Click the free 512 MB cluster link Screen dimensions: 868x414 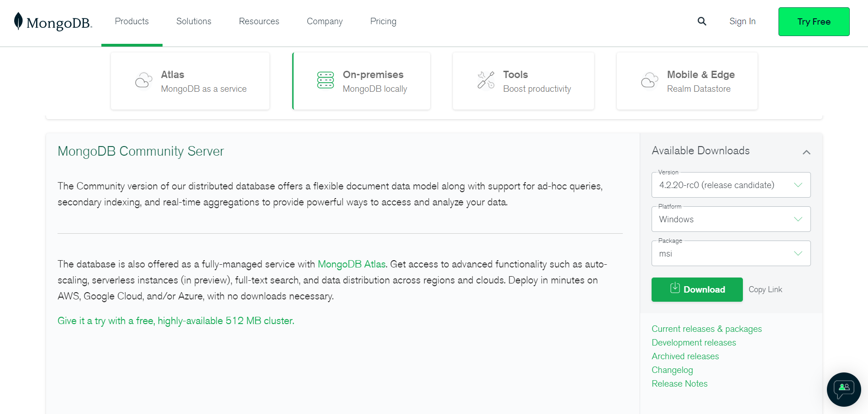[176, 321]
